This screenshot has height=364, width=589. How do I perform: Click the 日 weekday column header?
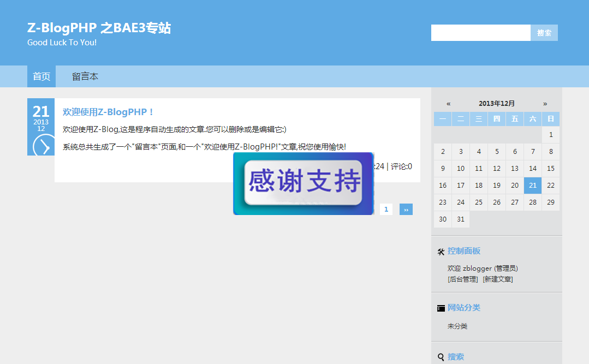point(551,119)
